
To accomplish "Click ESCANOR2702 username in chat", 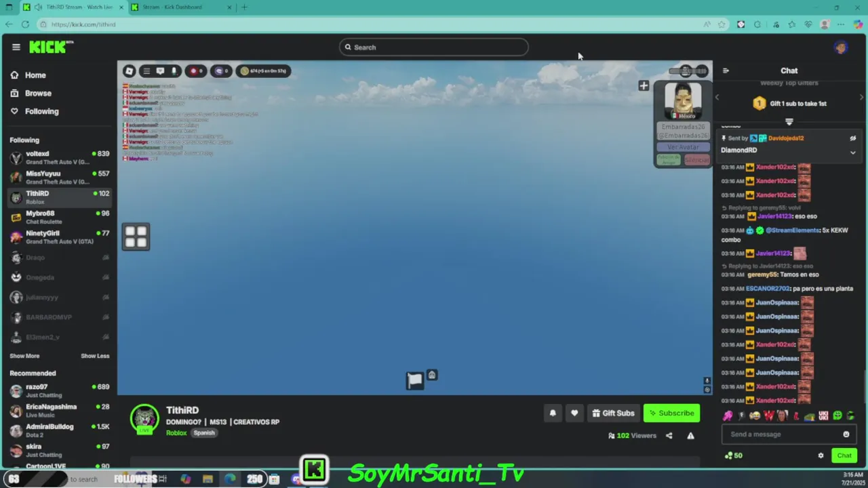I will click(768, 289).
